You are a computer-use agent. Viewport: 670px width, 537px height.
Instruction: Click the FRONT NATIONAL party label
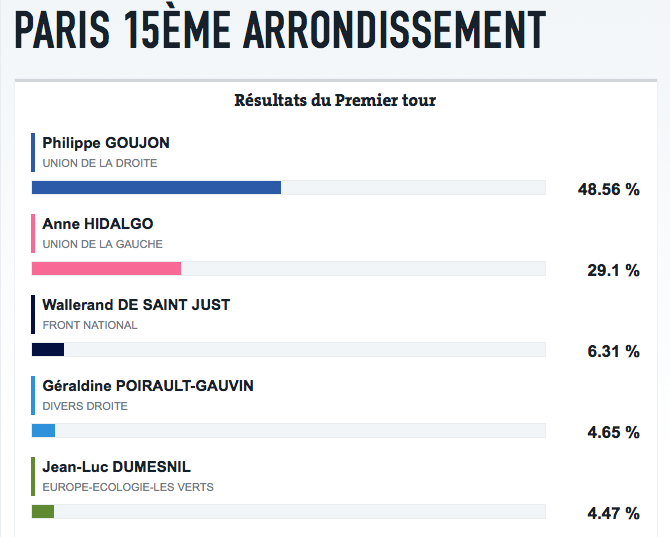[90, 325]
